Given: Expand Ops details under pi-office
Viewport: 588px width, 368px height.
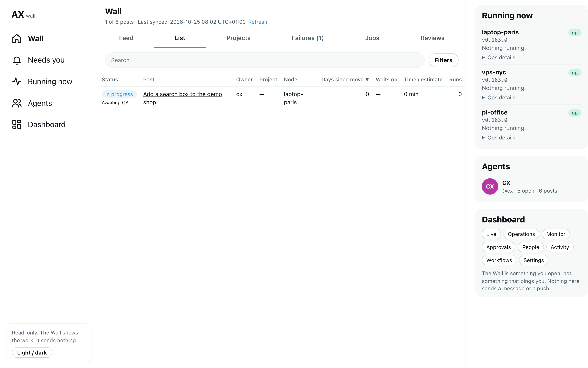Looking at the screenshot, I should point(498,138).
